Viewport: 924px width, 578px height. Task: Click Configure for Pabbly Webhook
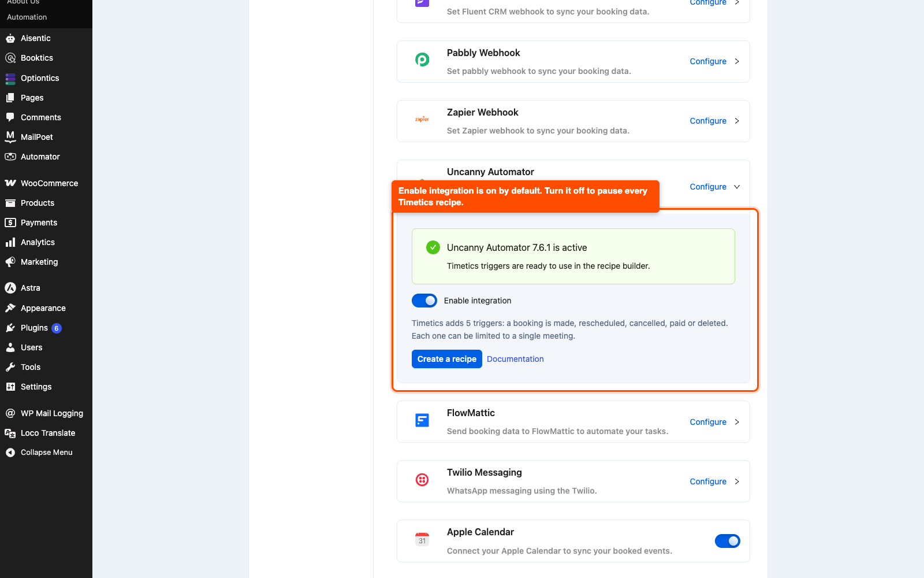pos(708,61)
